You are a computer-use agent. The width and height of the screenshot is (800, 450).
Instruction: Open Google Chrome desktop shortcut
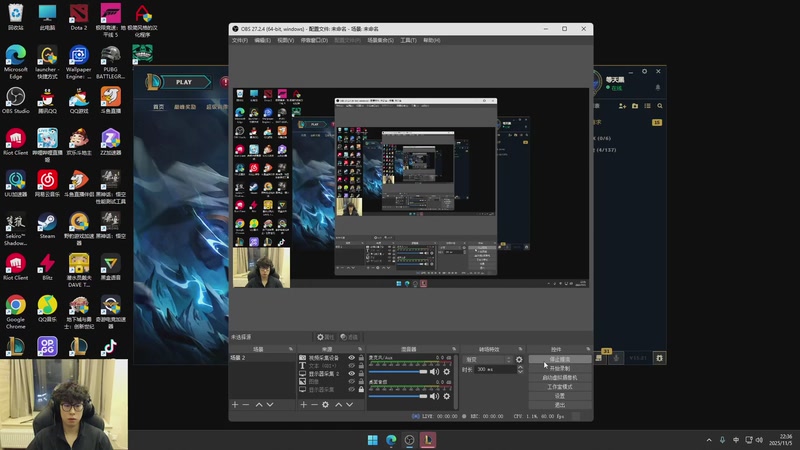click(16, 312)
